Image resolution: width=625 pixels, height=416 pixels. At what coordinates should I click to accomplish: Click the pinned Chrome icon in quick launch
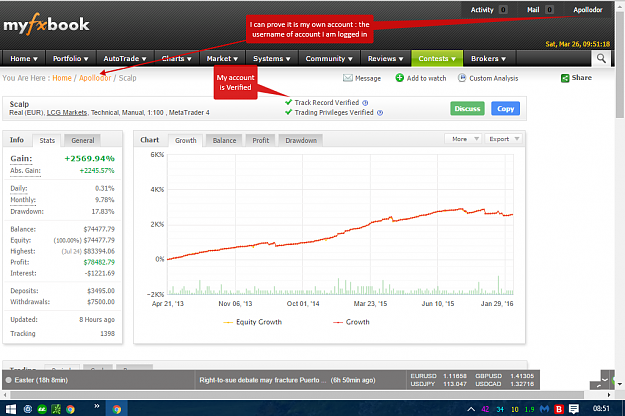point(71,409)
